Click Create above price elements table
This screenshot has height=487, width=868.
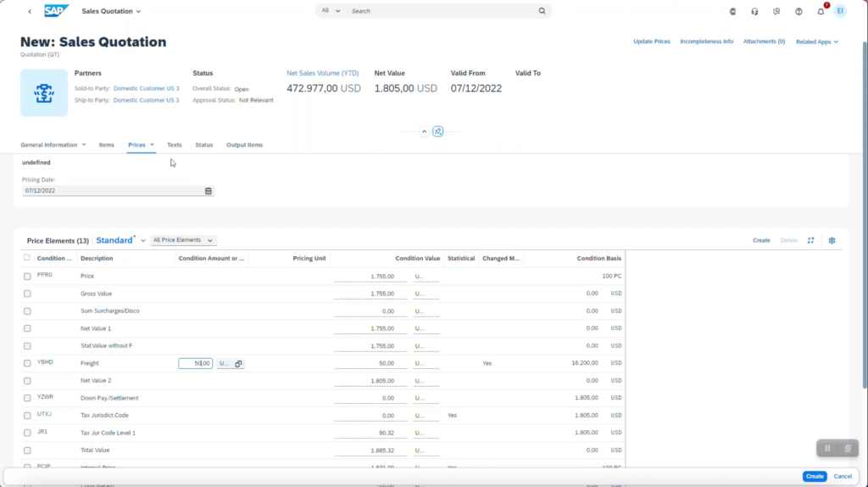tap(761, 240)
